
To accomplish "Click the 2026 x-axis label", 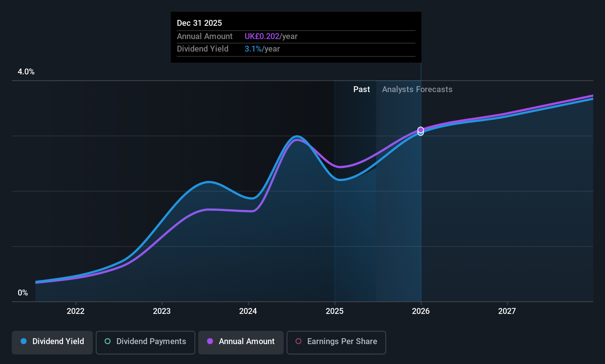I will coord(421,311).
